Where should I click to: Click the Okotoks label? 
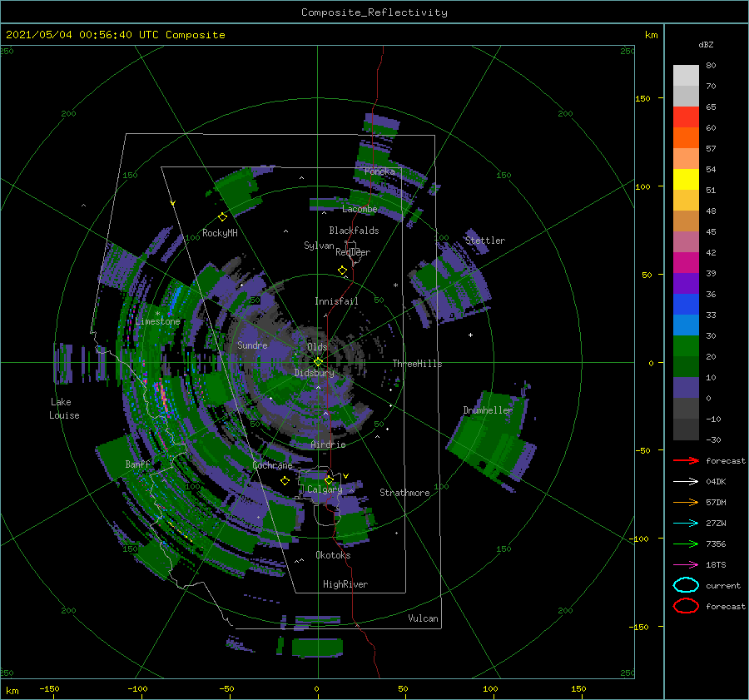(333, 555)
